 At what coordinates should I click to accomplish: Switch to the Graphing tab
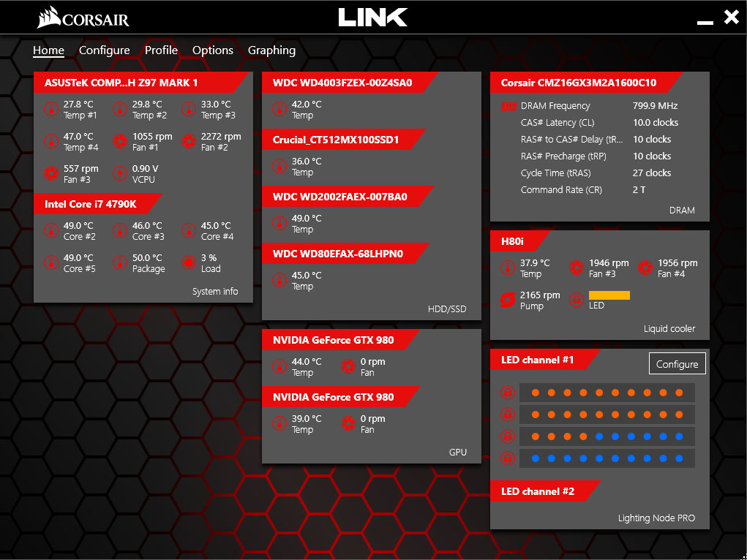point(271,50)
